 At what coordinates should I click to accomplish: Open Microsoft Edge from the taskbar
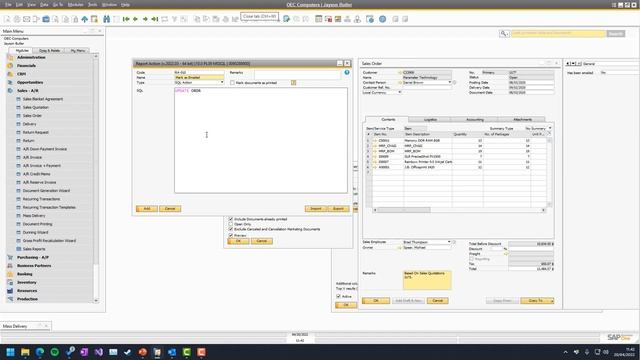[40, 352]
